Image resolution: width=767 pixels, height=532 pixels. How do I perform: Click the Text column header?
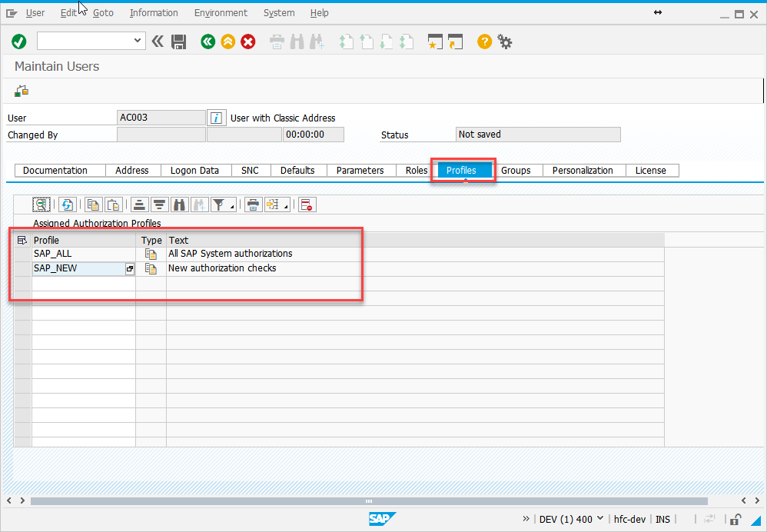[x=415, y=241]
